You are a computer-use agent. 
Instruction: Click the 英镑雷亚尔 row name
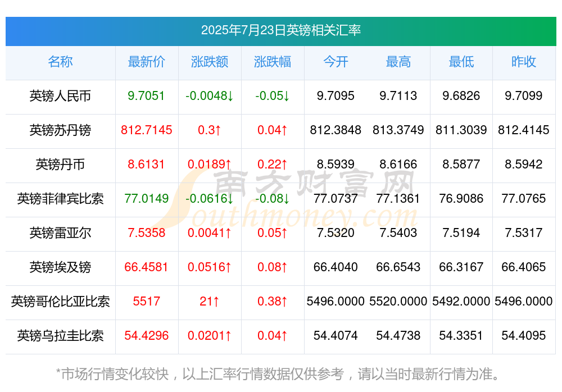(60, 233)
